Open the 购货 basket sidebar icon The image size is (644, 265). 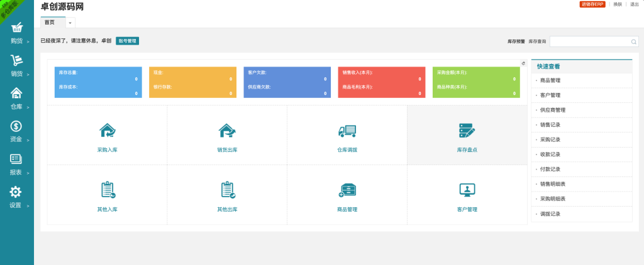tap(17, 28)
